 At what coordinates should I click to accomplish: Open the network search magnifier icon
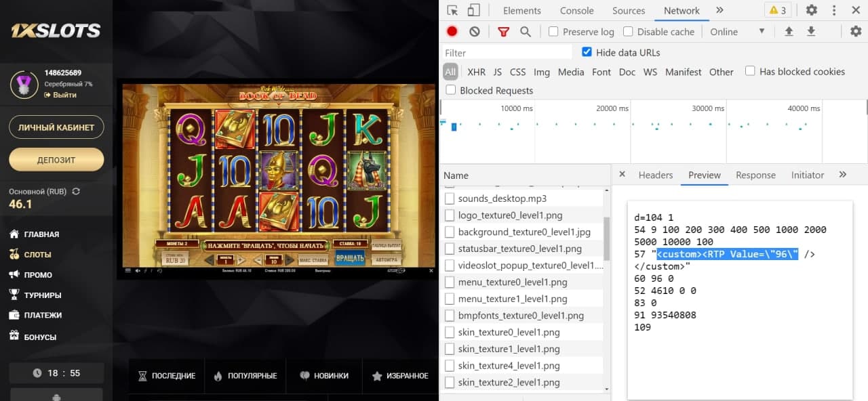point(525,31)
